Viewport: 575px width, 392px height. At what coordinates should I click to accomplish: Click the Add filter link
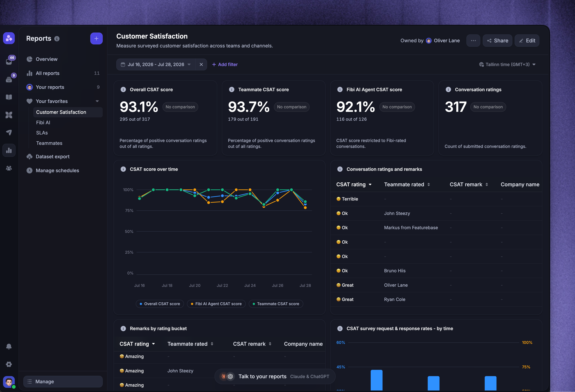[225, 65]
